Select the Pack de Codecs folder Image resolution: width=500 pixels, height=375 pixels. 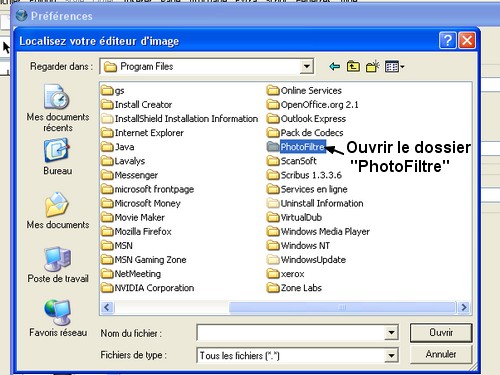pyautogui.click(x=305, y=133)
